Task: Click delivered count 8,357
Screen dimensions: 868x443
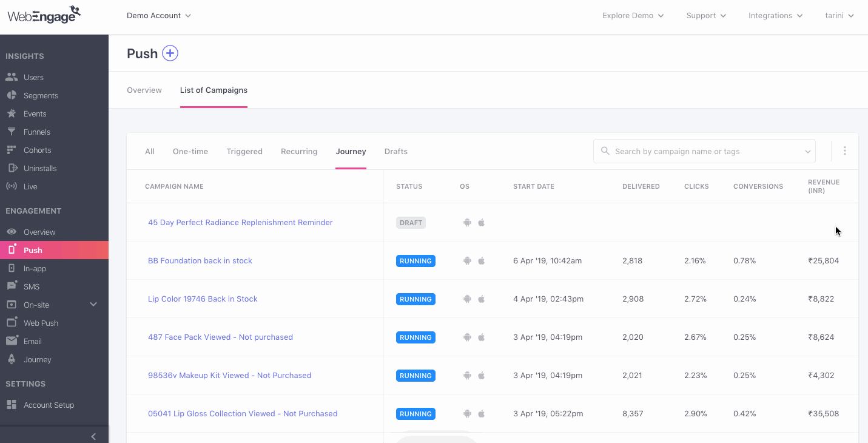Action: click(x=633, y=414)
